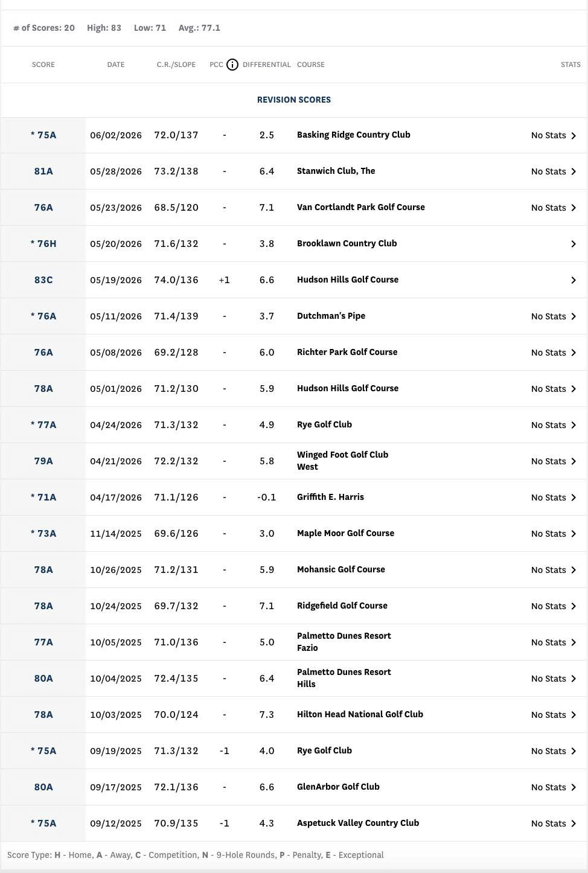Expand Griffith E. Harris stats chevron
588x873 pixels.
574,497
